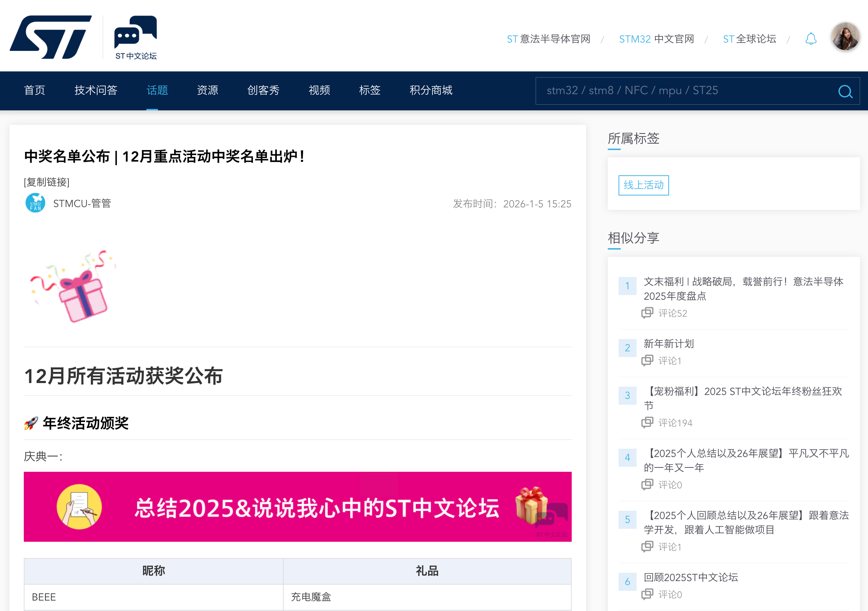
Task: Open the 新年新计划 similar post
Action: coord(668,343)
